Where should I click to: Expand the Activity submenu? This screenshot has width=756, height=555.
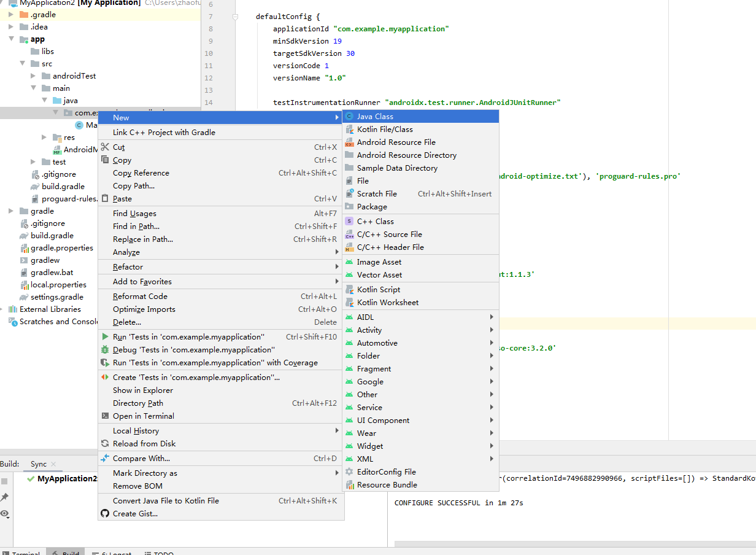(x=420, y=330)
